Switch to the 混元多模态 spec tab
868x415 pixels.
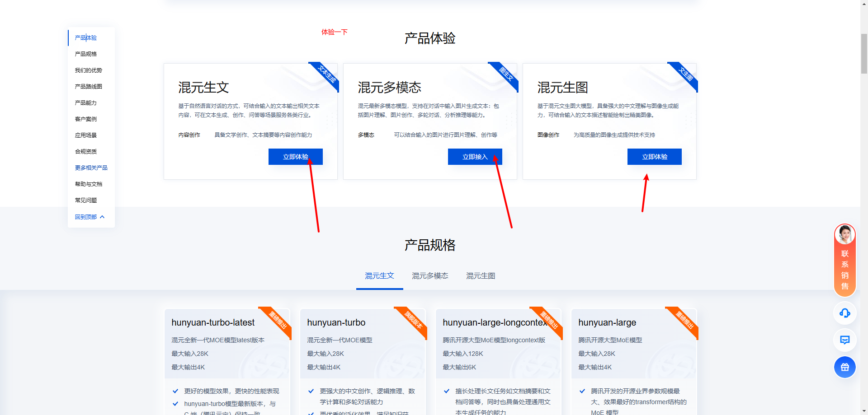(430, 276)
